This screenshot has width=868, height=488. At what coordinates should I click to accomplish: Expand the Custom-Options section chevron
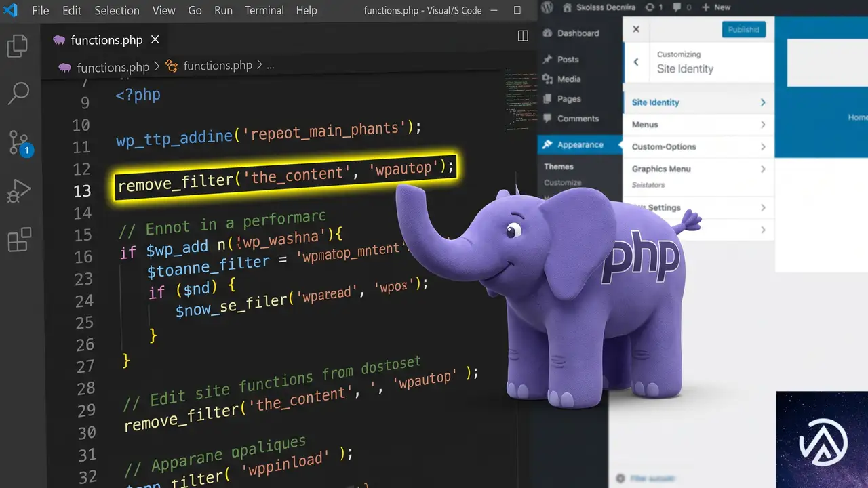point(763,147)
